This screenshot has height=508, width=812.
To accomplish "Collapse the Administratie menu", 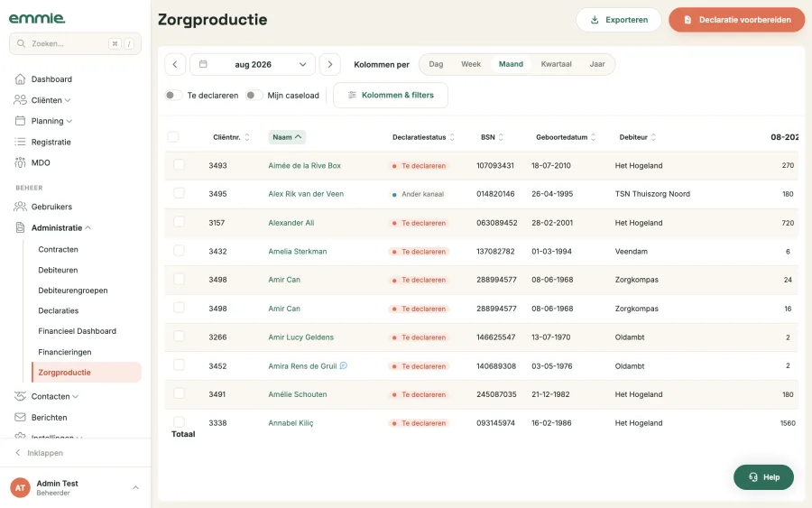I will pyautogui.click(x=88, y=227).
